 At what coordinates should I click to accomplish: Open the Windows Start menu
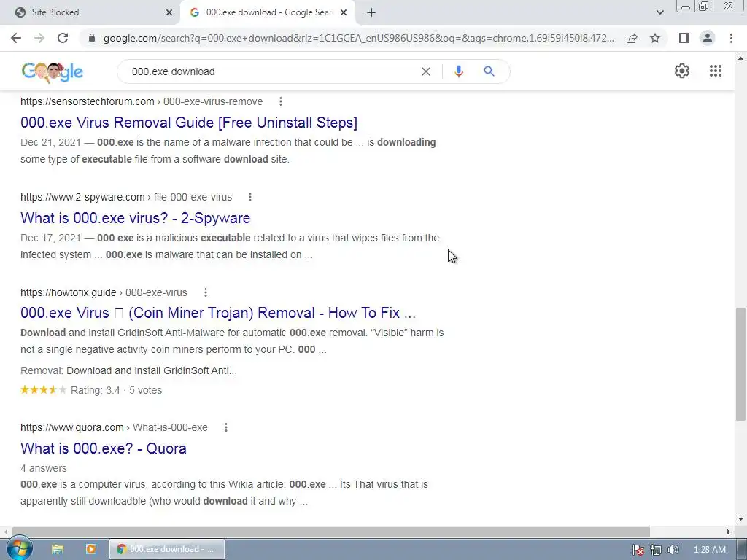[19, 549]
